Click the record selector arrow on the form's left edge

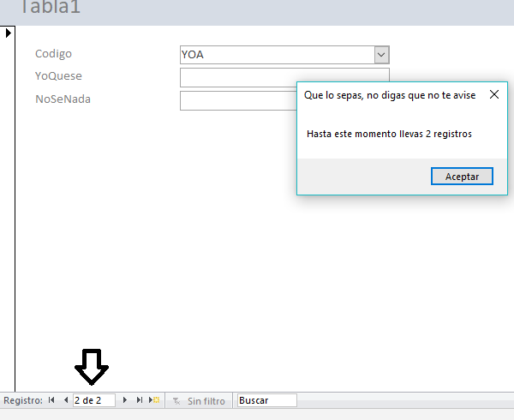click(x=9, y=33)
